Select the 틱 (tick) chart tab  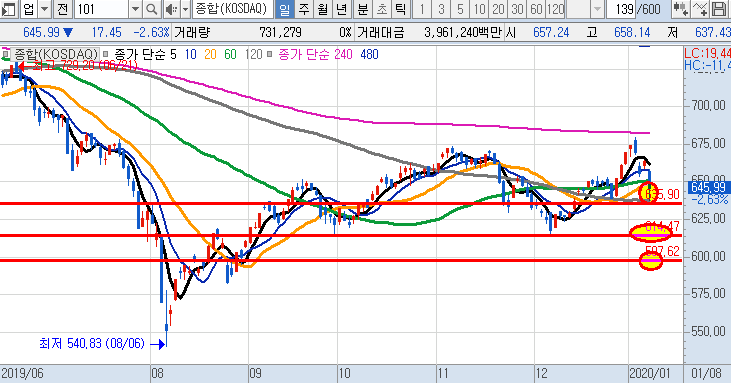point(400,9)
